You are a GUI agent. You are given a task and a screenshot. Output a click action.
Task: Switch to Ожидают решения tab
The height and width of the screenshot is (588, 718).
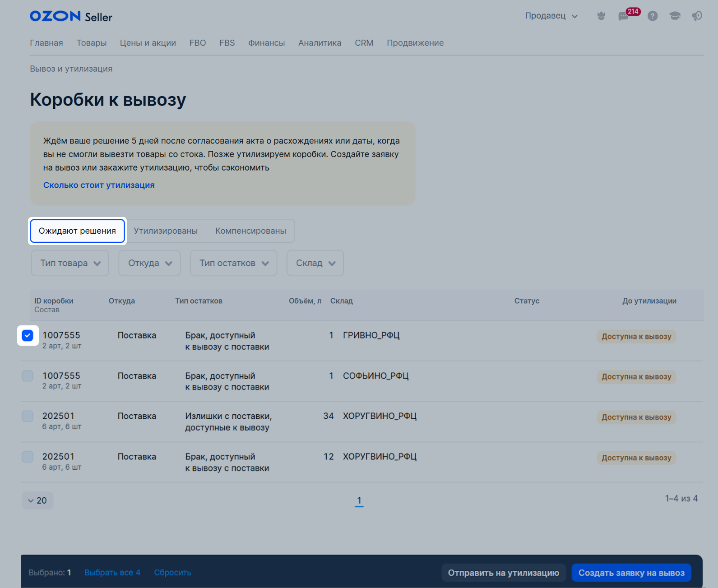point(77,231)
